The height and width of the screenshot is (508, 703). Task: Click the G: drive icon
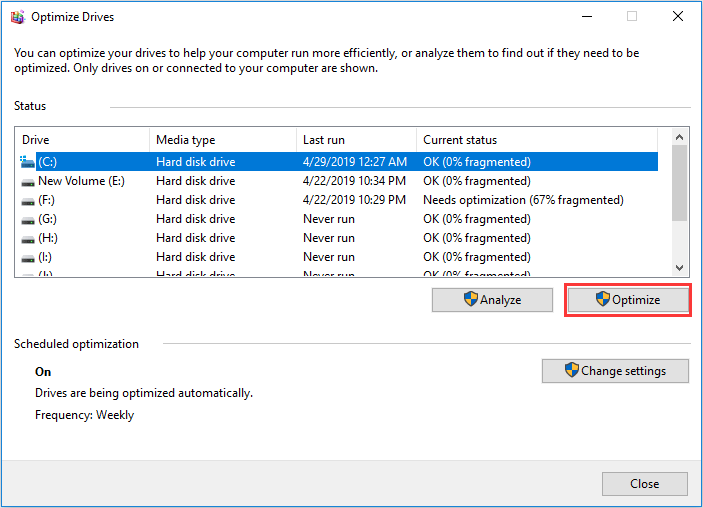pyautogui.click(x=28, y=220)
